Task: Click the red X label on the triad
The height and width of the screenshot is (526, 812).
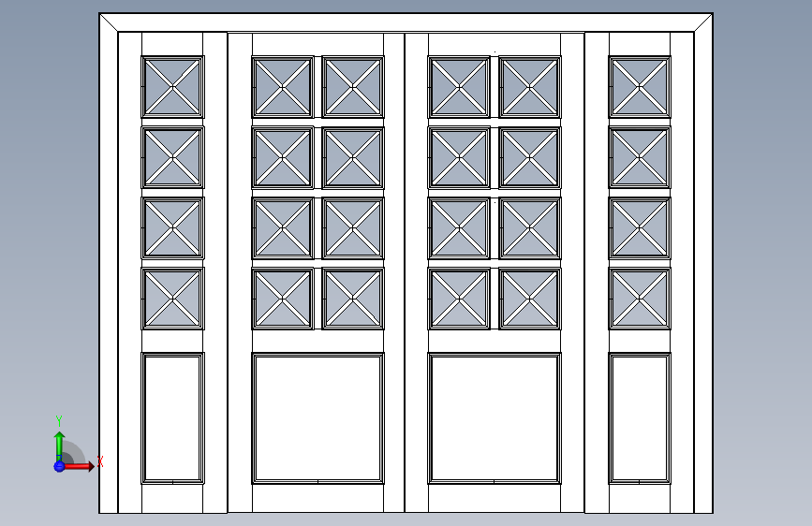Action: (x=100, y=461)
